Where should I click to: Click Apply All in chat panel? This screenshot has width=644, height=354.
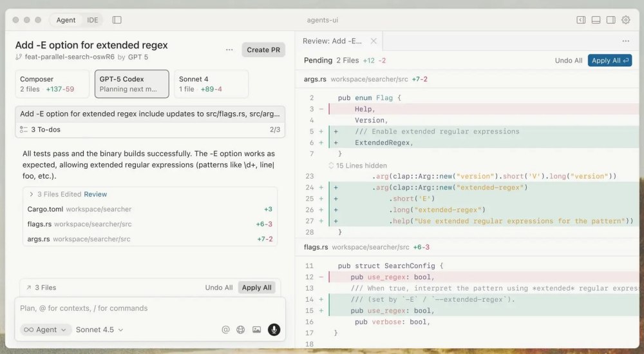coord(256,288)
